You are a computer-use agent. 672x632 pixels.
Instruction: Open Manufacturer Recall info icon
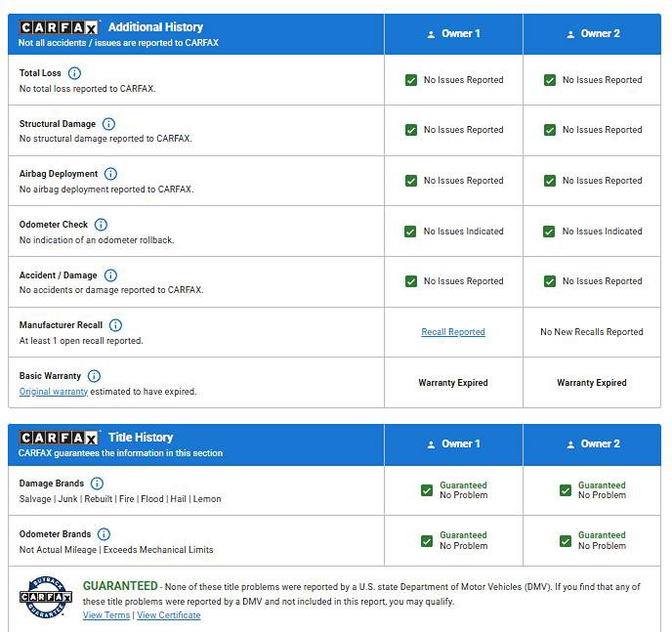[x=115, y=325]
